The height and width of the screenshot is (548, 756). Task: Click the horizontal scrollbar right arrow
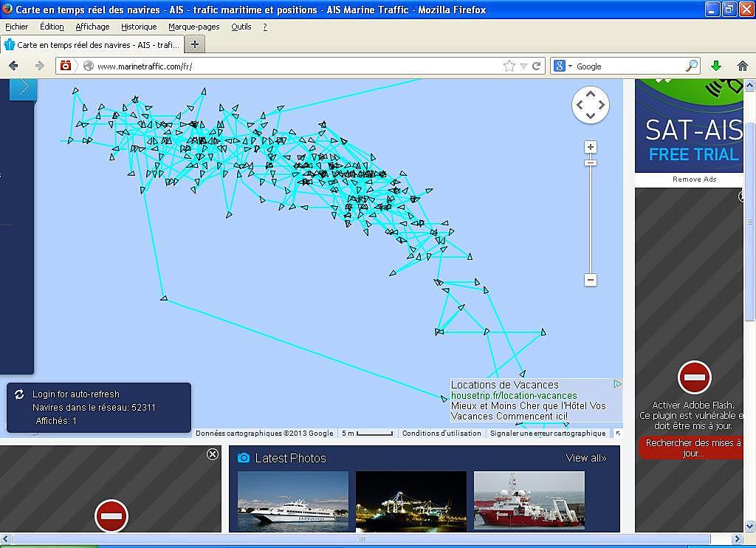737,538
